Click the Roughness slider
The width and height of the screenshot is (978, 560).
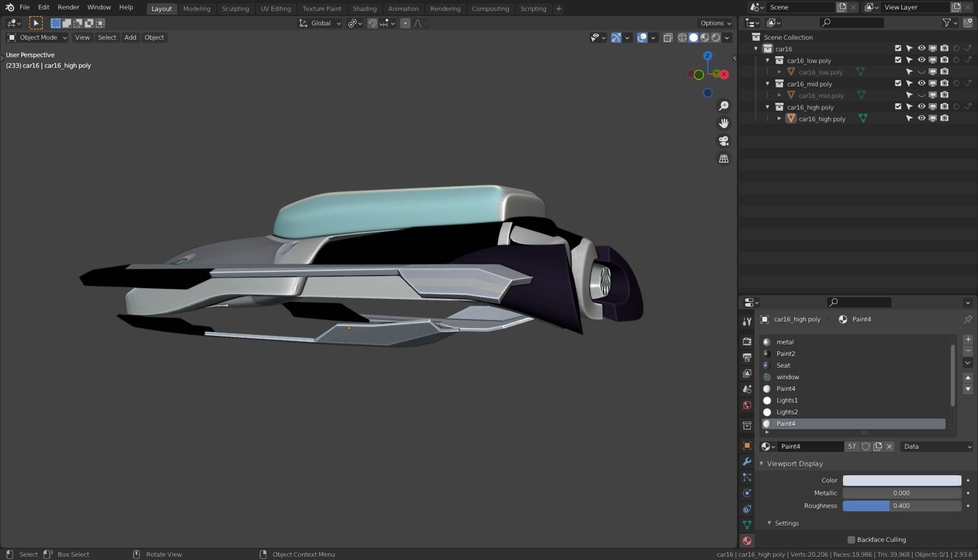pyautogui.click(x=902, y=506)
